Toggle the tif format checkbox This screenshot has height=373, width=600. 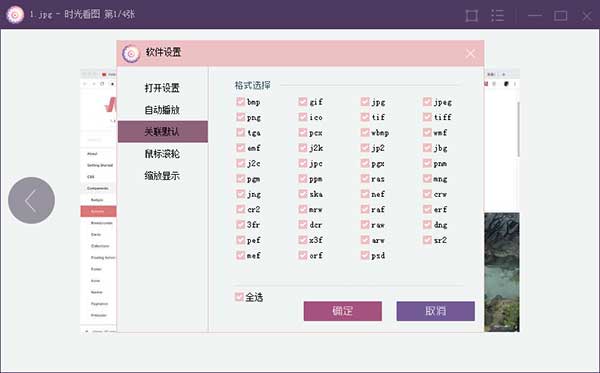pos(365,117)
